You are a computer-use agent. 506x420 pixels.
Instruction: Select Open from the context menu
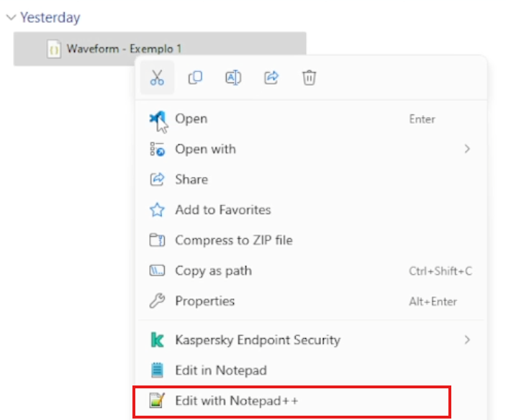[191, 119]
